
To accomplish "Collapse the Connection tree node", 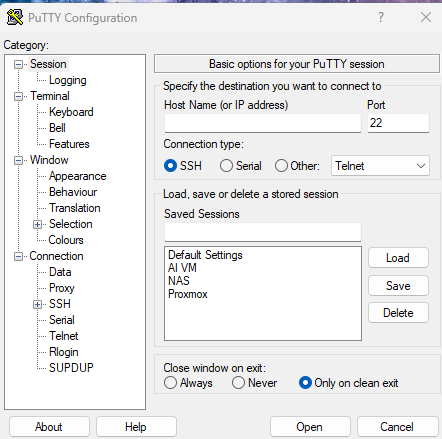I will click(19, 256).
